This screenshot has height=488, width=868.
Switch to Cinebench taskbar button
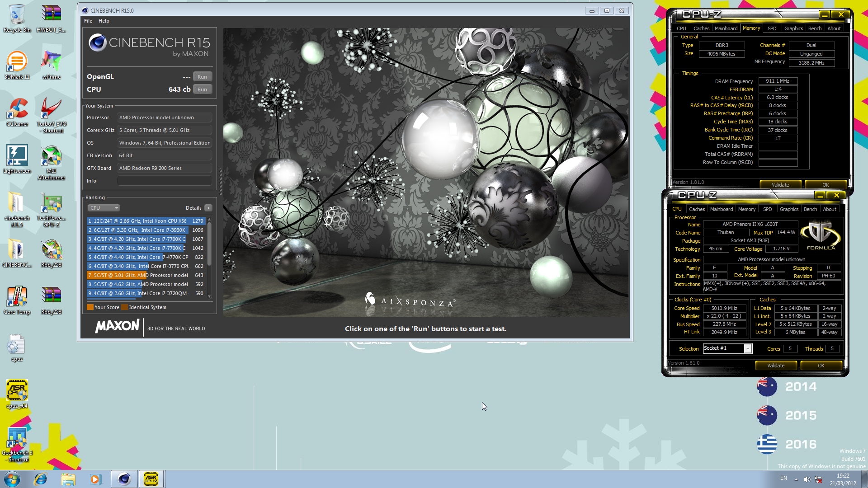pyautogui.click(x=124, y=479)
